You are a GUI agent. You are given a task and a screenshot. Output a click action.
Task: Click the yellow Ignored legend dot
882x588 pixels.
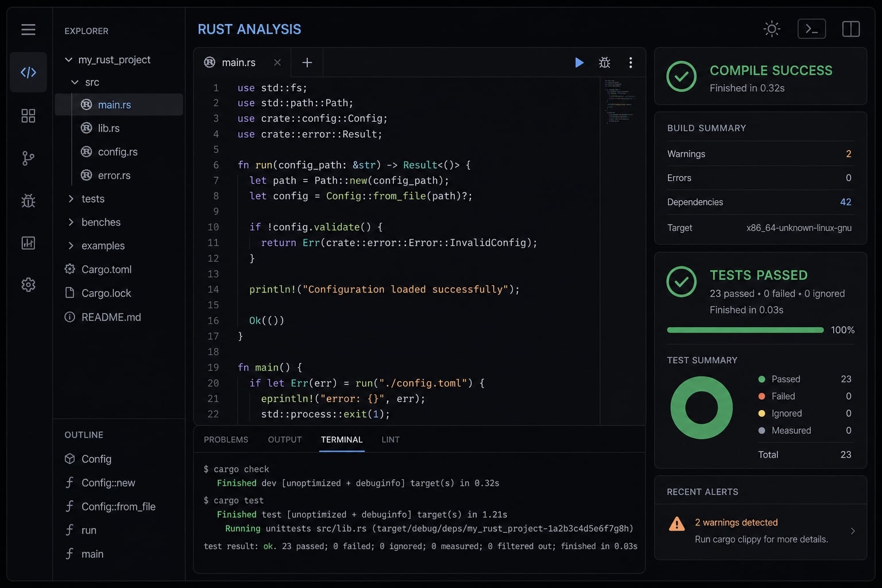coord(762,413)
